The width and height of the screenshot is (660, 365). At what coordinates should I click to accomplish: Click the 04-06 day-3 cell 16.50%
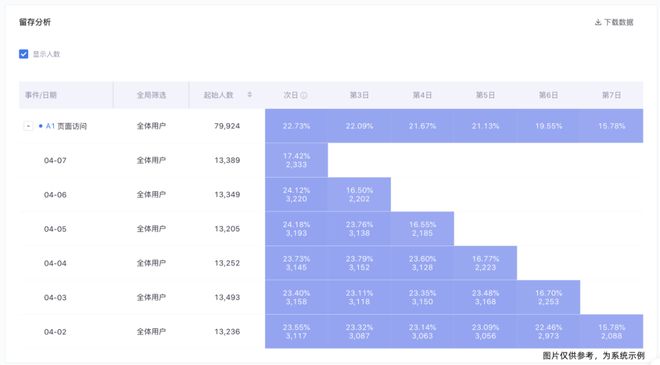(359, 194)
